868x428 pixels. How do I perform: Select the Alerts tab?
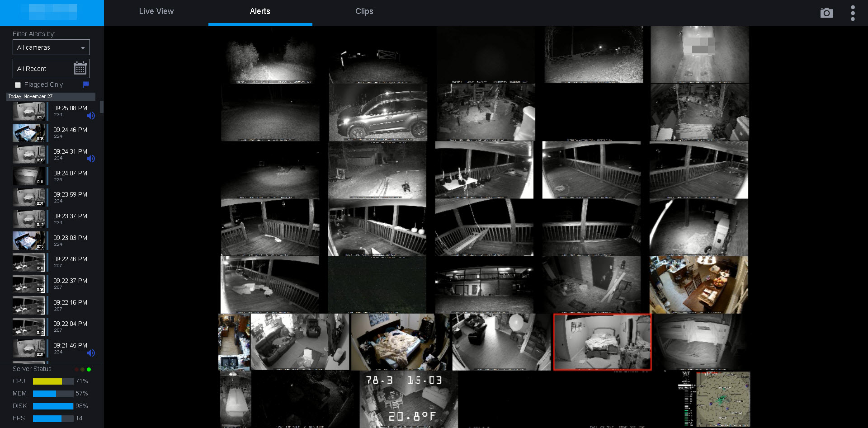click(260, 12)
